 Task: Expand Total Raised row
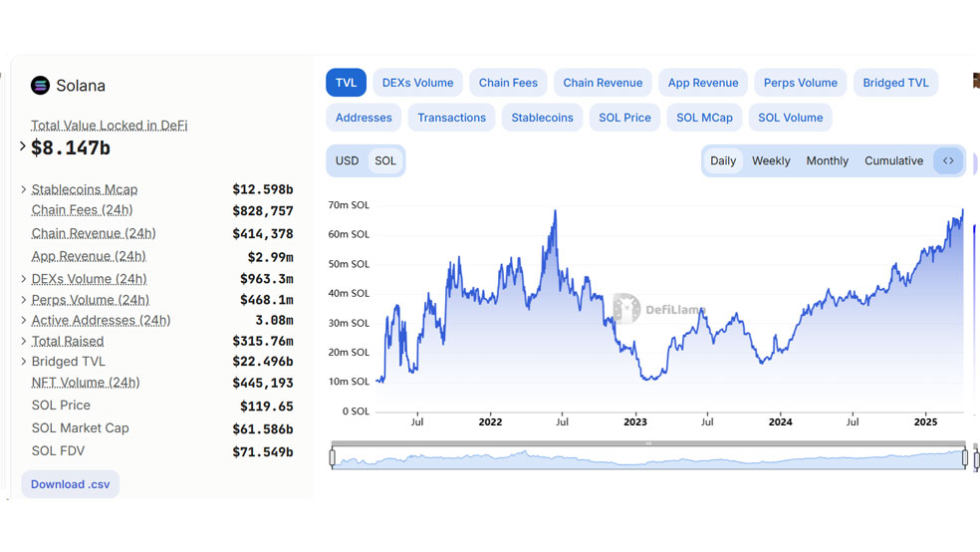point(23,342)
